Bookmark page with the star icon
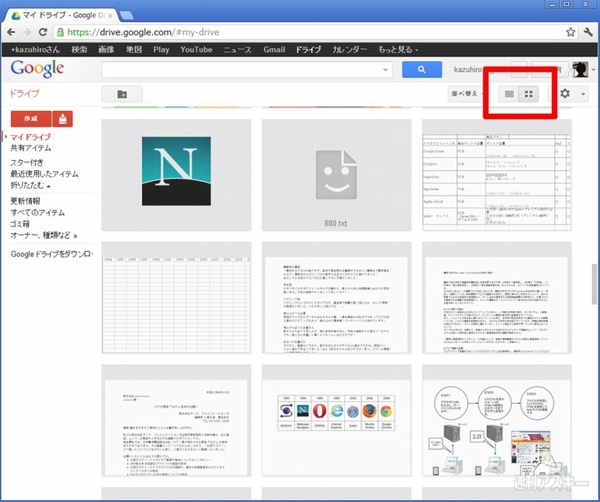Screen dimensions: 600x502 [571, 32]
